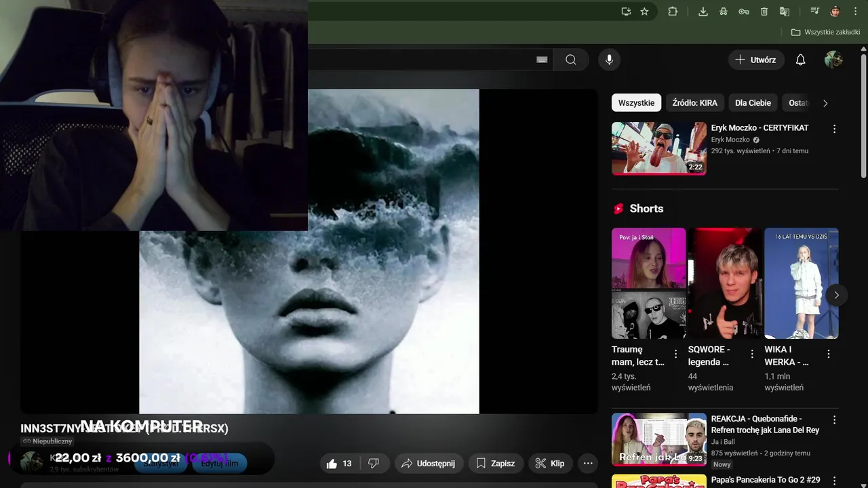Image resolution: width=868 pixels, height=488 pixels.
Task: Open the Traumę mam, lecz short title
Action: 638,356
